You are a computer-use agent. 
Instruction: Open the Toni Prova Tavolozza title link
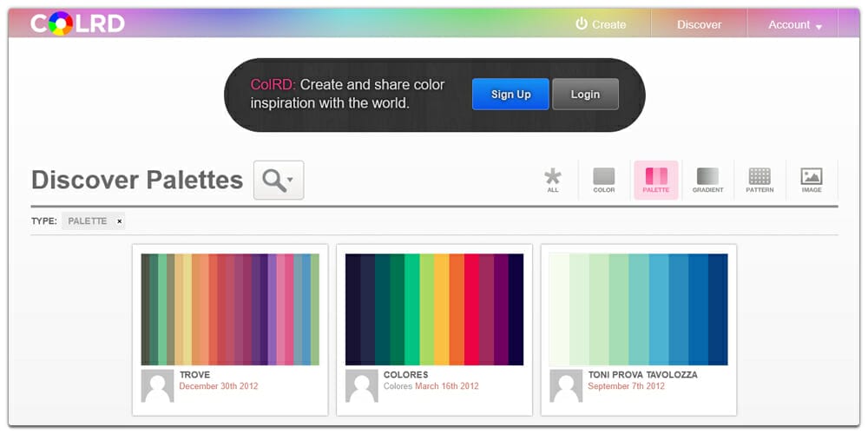pos(642,375)
